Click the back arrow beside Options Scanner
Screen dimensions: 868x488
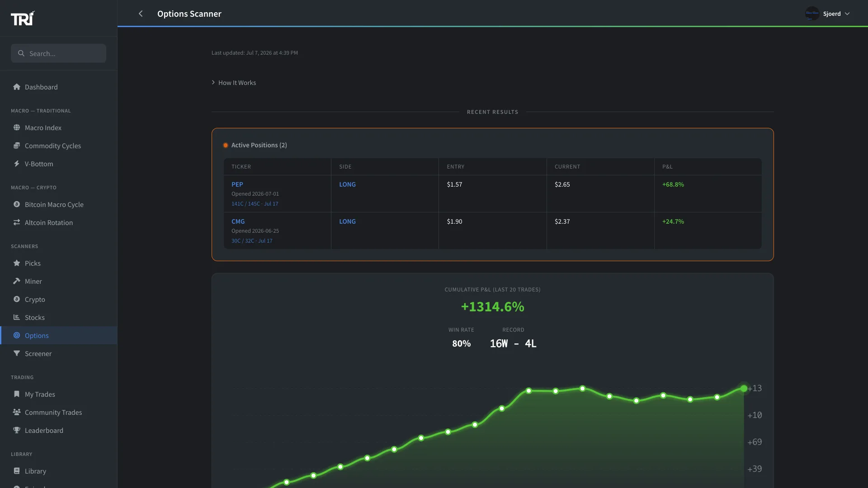(x=141, y=14)
